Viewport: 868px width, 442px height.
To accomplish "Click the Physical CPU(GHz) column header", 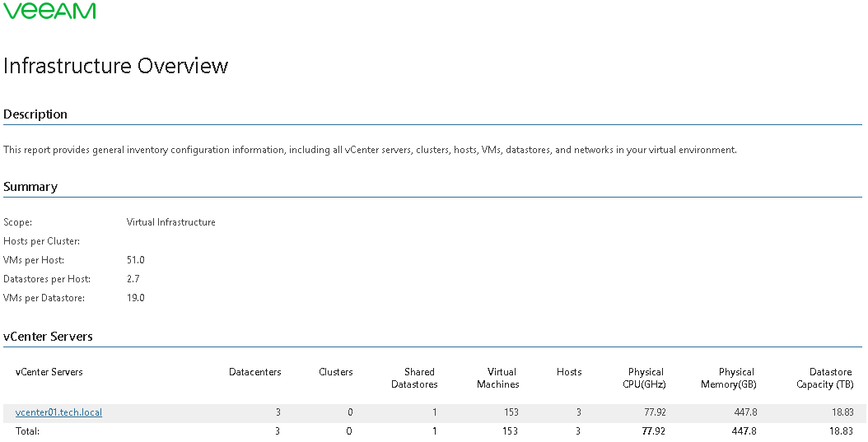I will click(644, 378).
